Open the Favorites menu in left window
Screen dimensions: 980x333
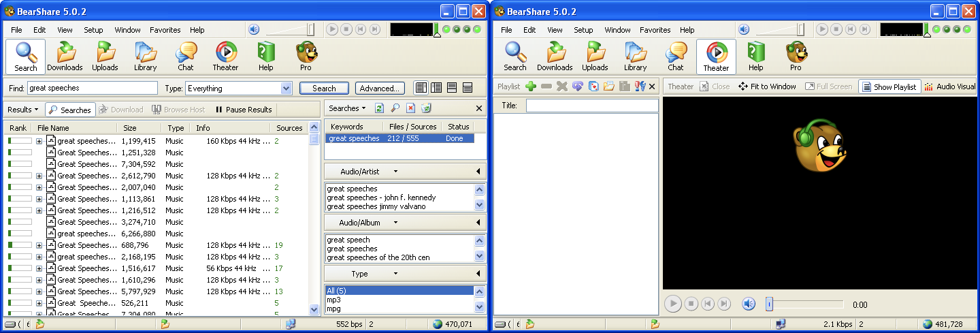click(x=165, y=30)
